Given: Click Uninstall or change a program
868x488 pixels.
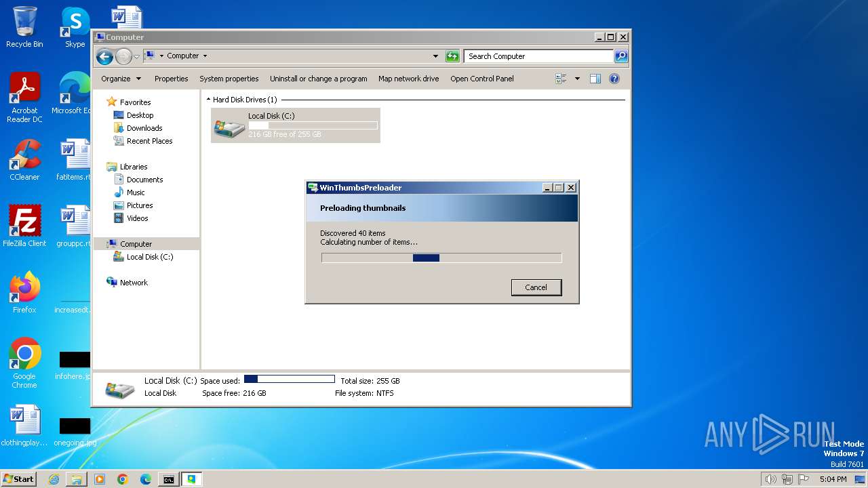Looking at the screenshot, I should 318,79.
